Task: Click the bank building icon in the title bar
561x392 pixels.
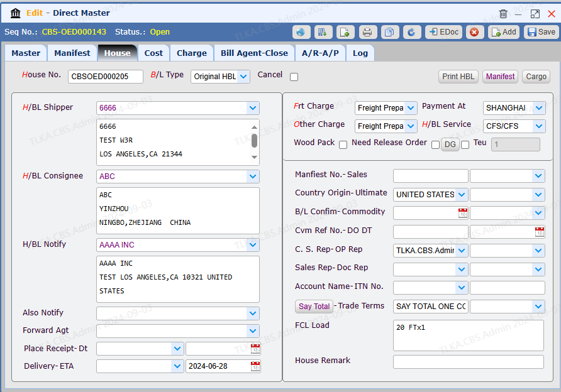Action: (15, 13)
